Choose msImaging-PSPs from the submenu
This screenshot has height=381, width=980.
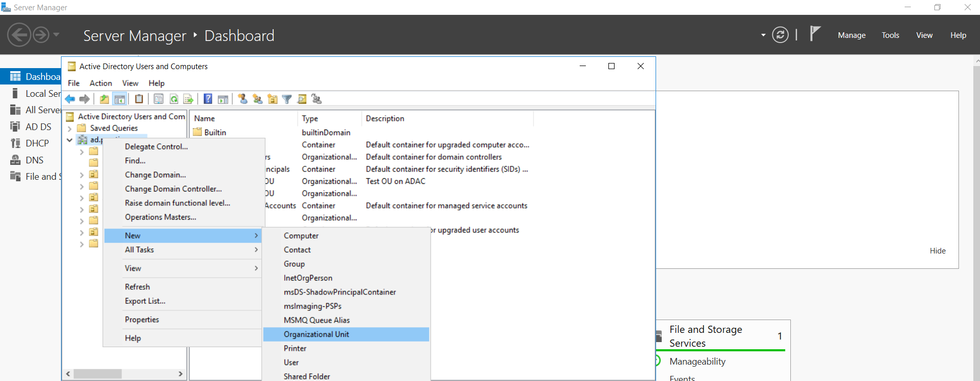point(346,306)
